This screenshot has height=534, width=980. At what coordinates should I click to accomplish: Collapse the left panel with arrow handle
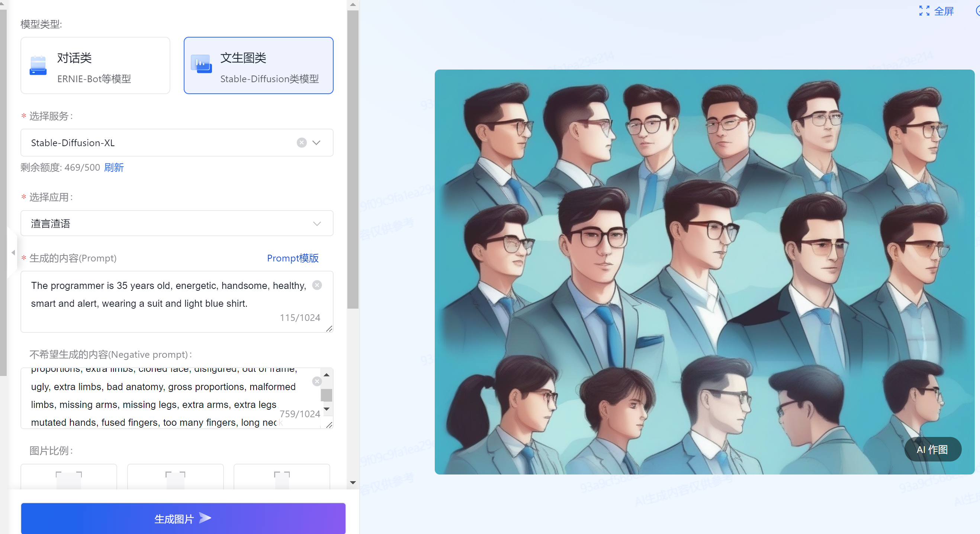pyautogui.click(x=13, y=252)
